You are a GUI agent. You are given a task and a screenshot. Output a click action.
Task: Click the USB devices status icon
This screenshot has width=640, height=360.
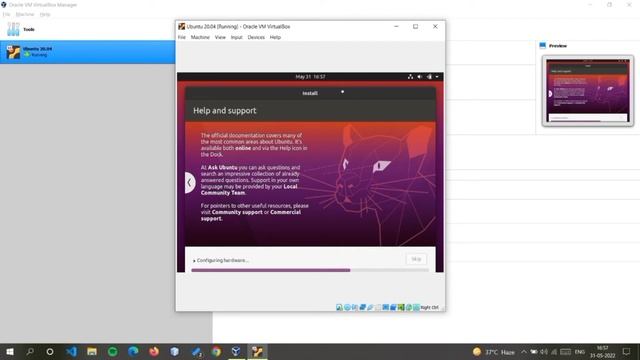[370, 307]
